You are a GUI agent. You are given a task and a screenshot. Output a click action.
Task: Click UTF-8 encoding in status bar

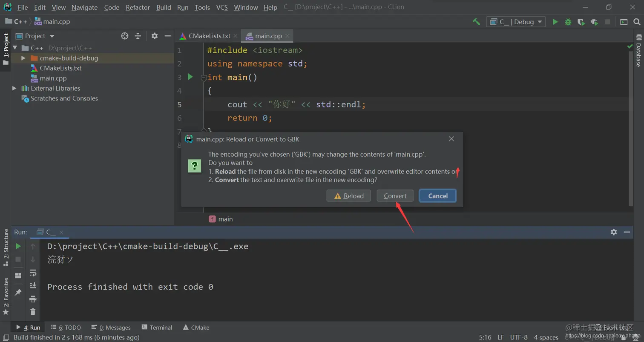pos(519,338)
